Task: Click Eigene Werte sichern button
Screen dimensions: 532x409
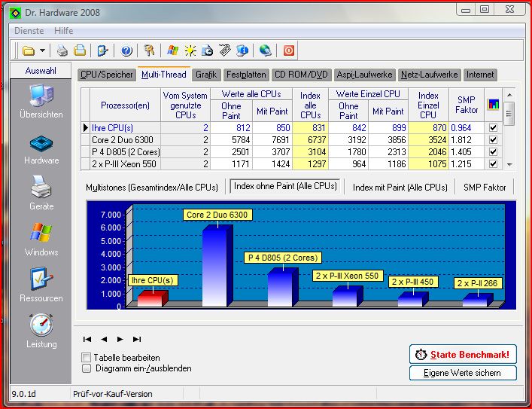Action: point(463,373)
